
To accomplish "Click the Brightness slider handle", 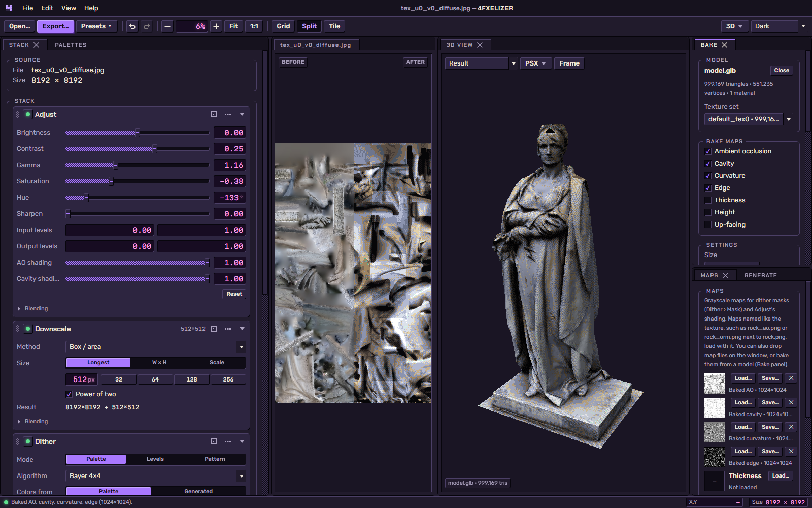I will pos(138,133).
